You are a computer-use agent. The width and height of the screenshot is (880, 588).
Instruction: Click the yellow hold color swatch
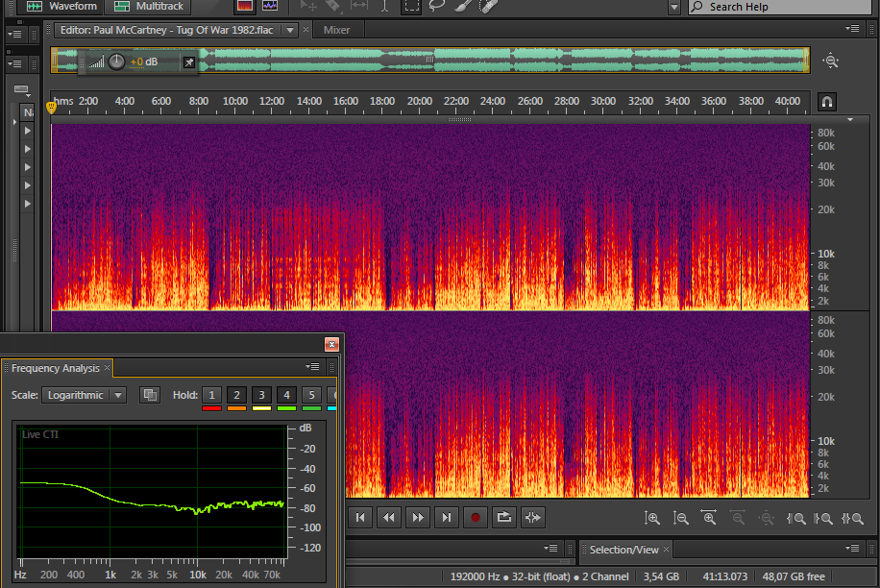point(261,408)
